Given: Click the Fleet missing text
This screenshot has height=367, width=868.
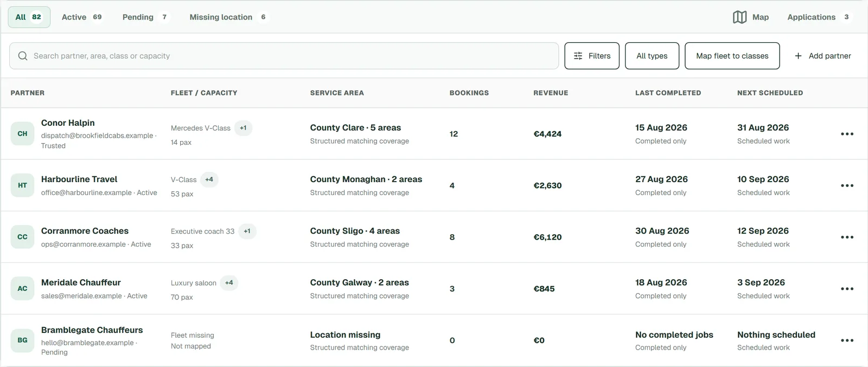Looking at the screenshot, I should pyautogui.click(x=193, y=336).
